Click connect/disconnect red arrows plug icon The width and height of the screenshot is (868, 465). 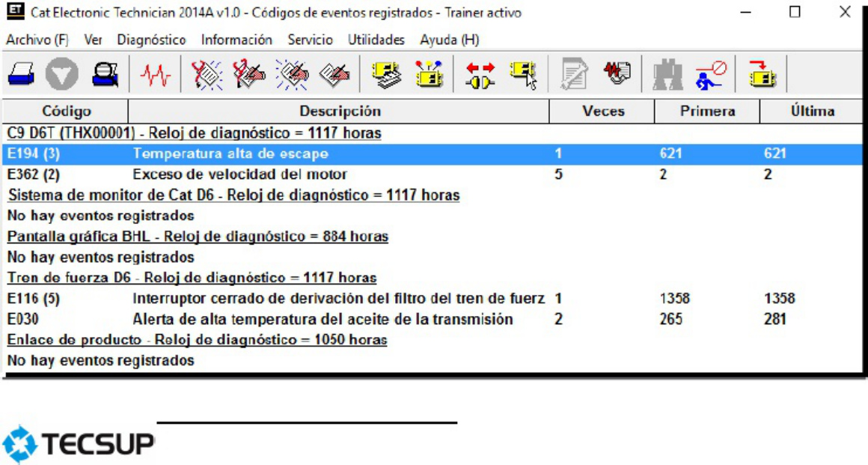pos(480,75)
